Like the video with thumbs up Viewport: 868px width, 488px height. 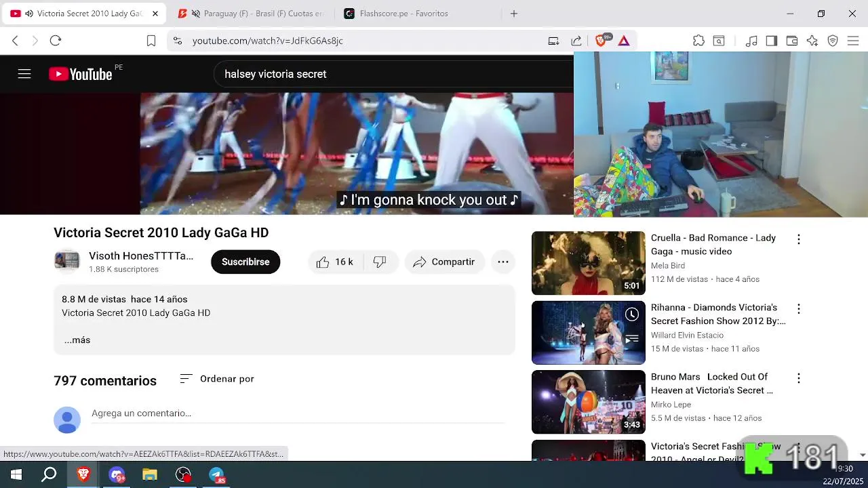tap(335, 262)
